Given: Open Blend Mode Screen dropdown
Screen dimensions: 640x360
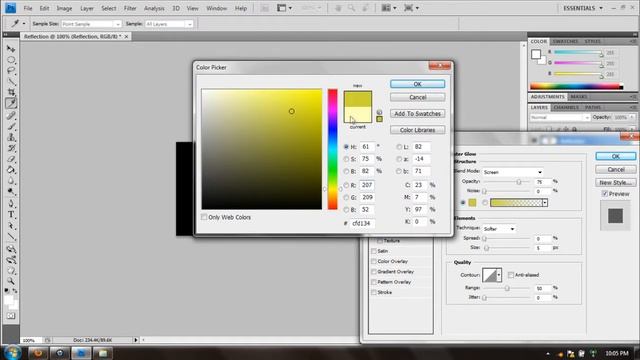Looking at the screenshot, I should pyautogui.click(x=513, y=172).
